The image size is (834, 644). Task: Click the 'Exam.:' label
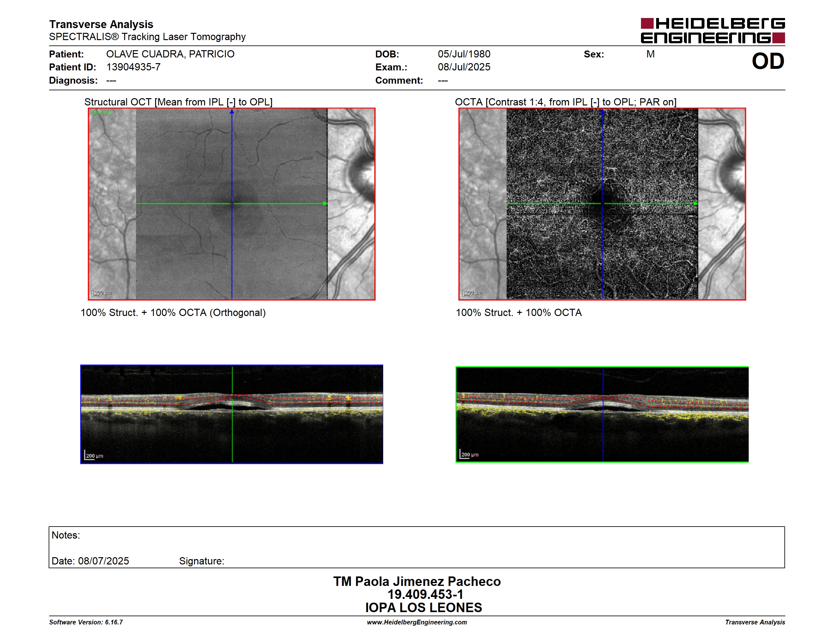pyautogui.click(x=391, y=68)
